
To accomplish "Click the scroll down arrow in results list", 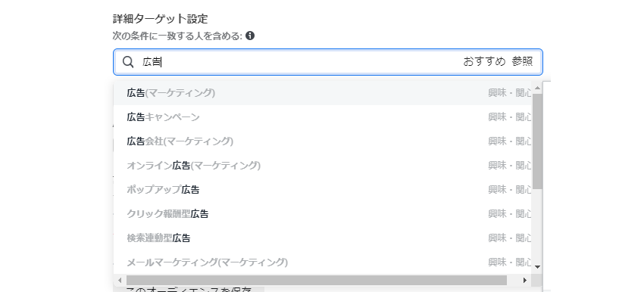I will (x=537, y=266).
